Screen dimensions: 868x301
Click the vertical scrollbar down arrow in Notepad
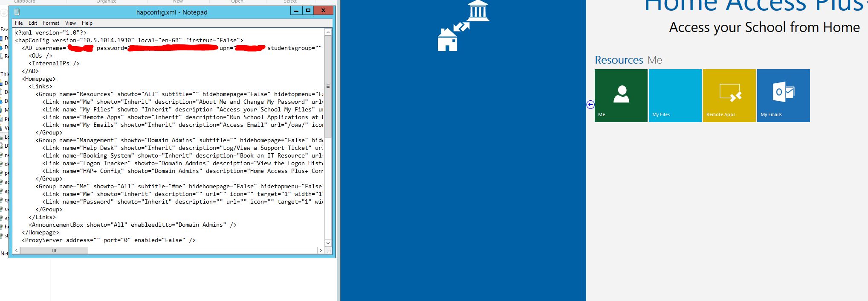click(328, 243)
